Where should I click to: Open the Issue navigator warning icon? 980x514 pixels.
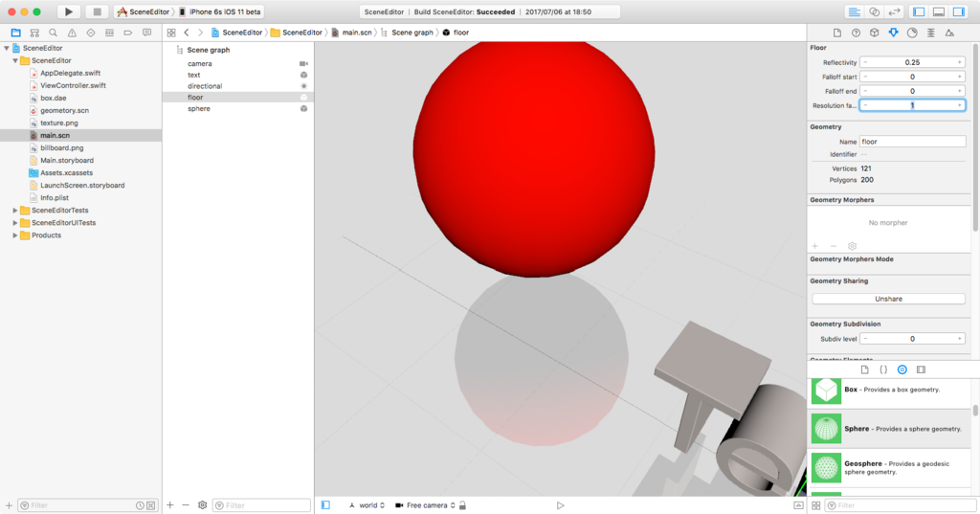72,33
